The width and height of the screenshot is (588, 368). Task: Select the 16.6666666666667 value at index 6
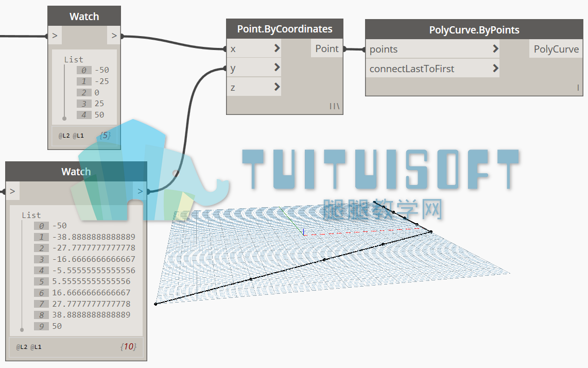92,293
